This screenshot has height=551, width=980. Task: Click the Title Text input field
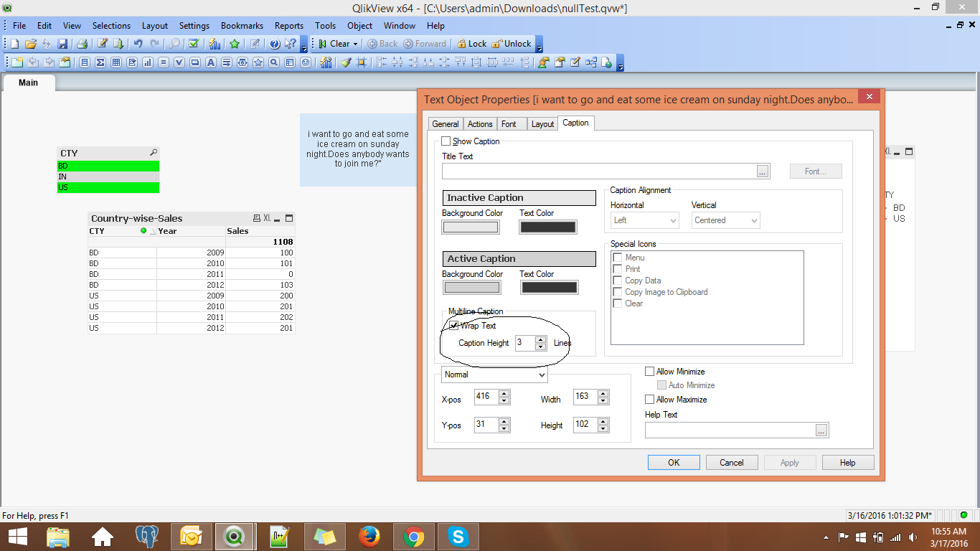point(599,171)
